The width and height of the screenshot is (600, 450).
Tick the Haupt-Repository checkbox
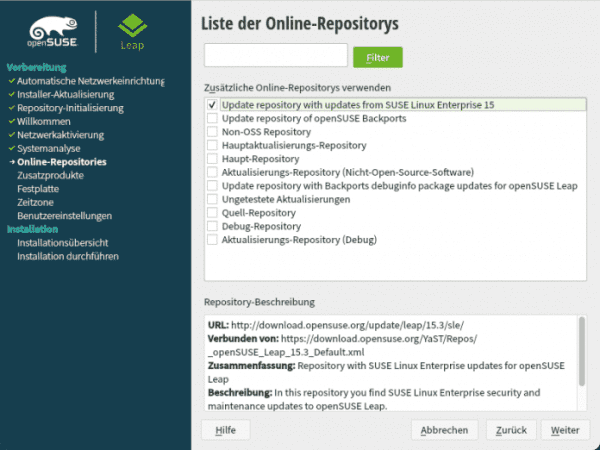pos(212,158)
